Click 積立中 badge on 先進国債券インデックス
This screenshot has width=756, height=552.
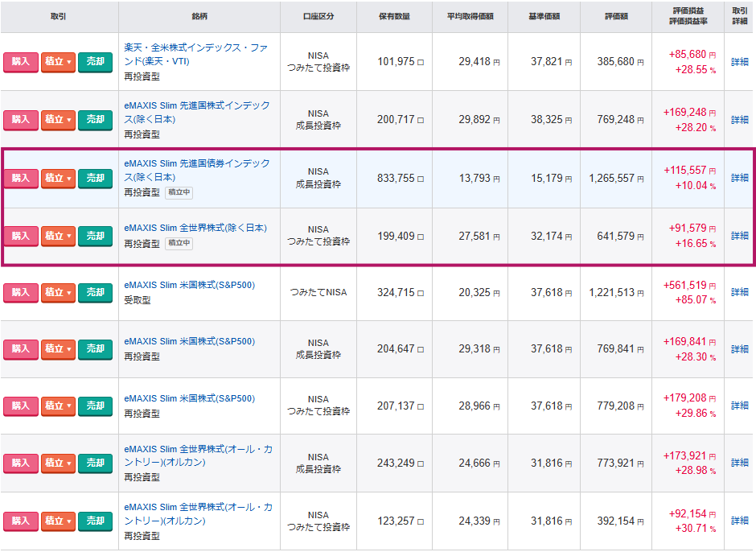179,193
